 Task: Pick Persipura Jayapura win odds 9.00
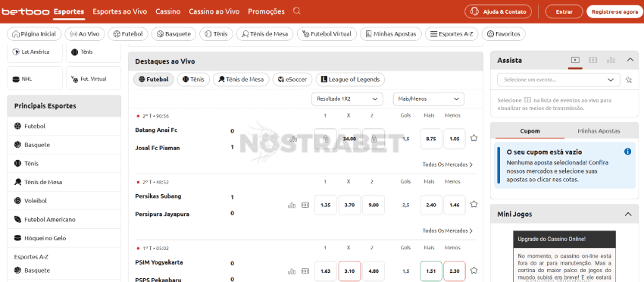pos(374,205)
